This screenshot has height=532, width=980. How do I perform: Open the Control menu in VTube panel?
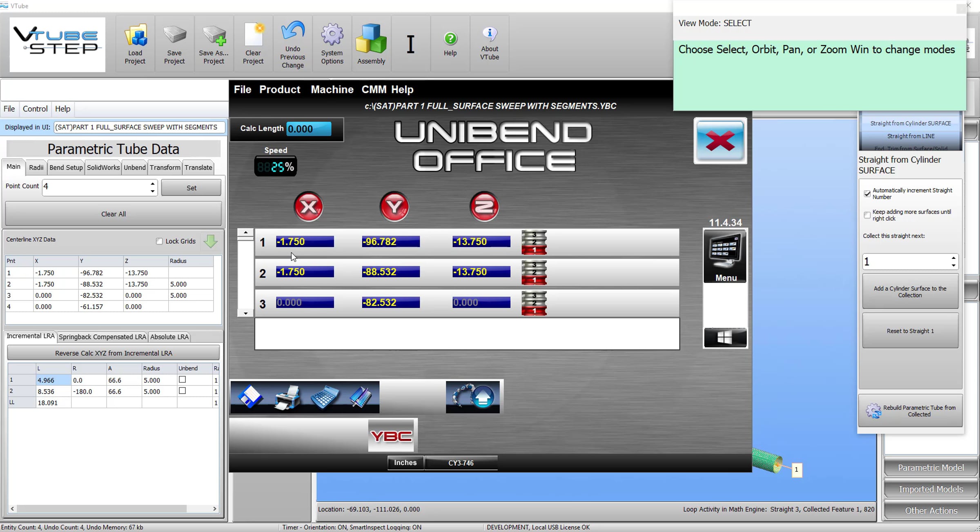(35, 109)
